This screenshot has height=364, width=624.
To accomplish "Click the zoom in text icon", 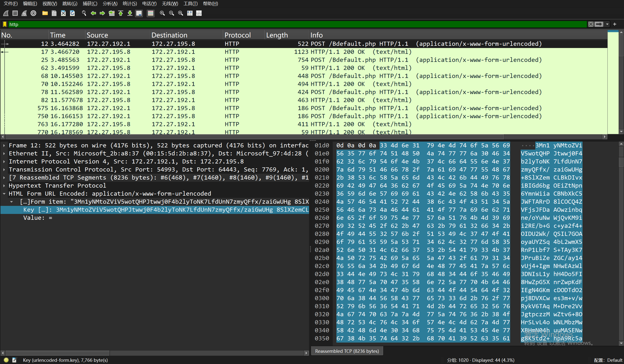I will pyautogui.click(x=162, y=13).
